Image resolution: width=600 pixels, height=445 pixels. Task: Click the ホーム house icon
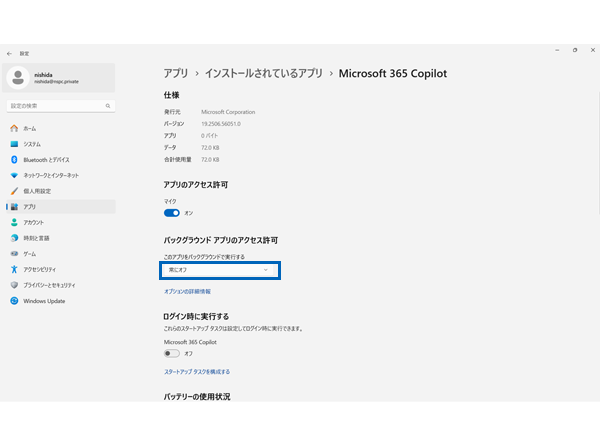[x=14, y=128]
